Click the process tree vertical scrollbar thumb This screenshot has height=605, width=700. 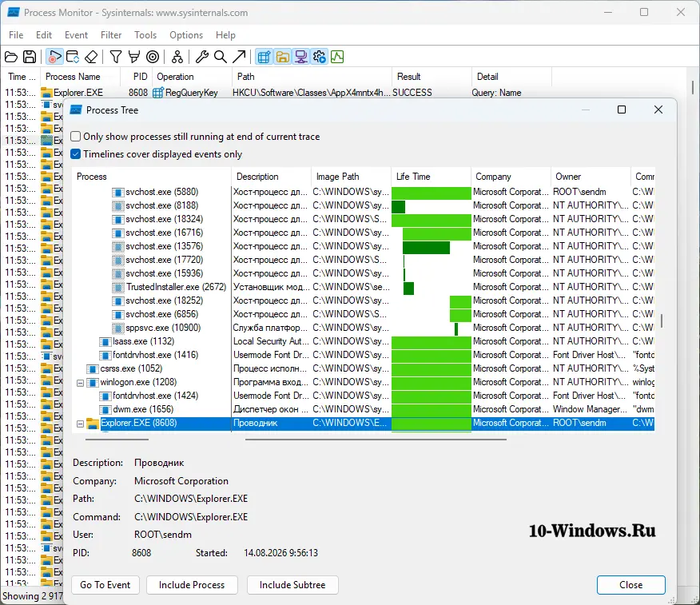pyautogui.click(x=661, y=320)
